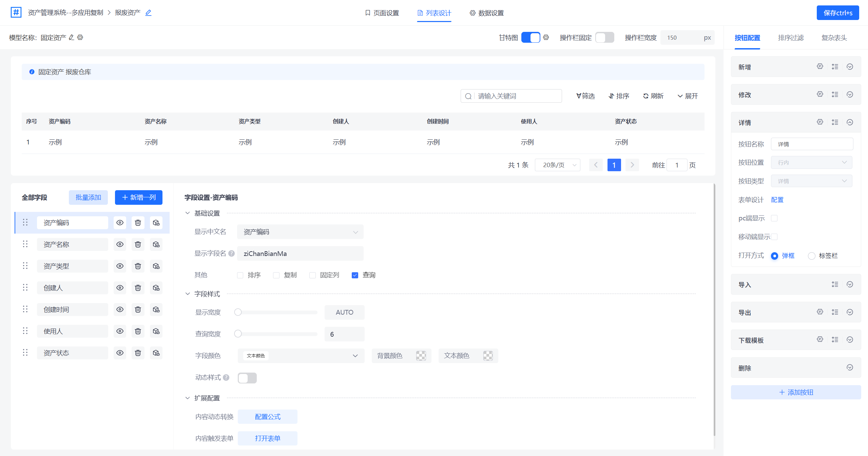This screenshot has width=868, height=456.
Task: Click the 刷新 refresh icon in table toolbar
Action: coord(646,96)
